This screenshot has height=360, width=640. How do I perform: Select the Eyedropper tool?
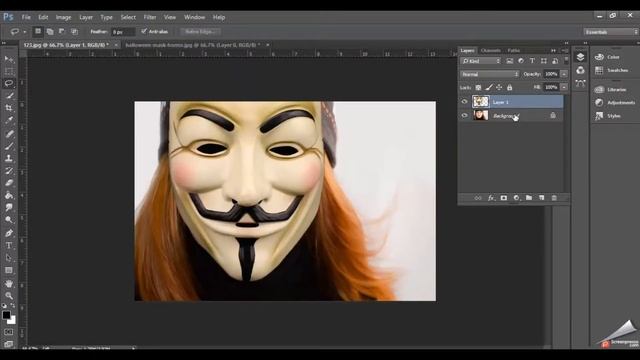9,120
